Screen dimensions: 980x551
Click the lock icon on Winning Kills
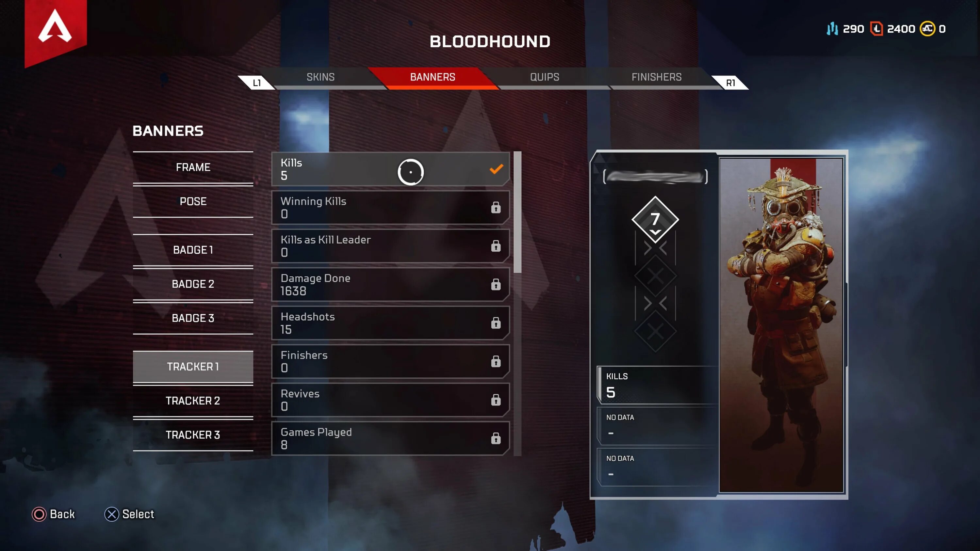497,207
